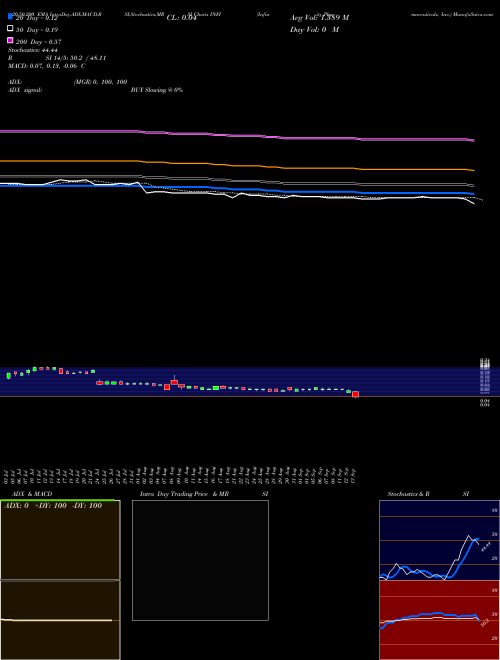
Task: Click the 'SI 14/3: 50.2 / 48.11' reading
Action: [76, 58]
